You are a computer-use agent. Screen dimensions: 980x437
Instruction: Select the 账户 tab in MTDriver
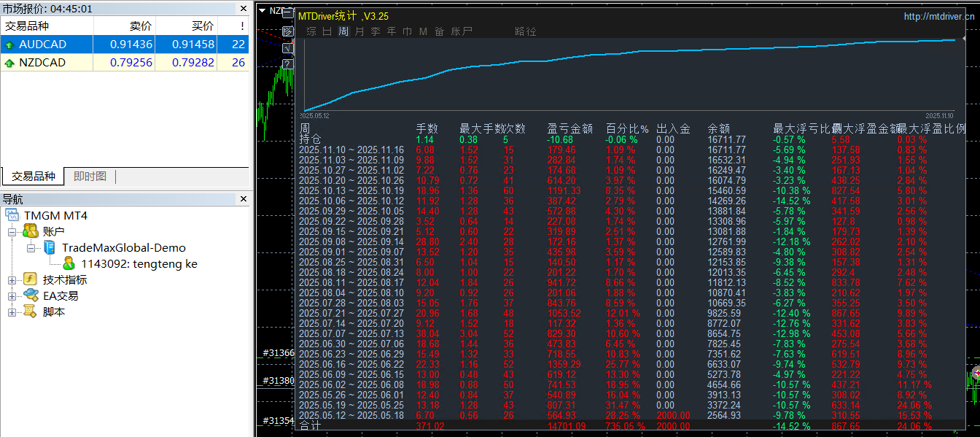point(462,31)
